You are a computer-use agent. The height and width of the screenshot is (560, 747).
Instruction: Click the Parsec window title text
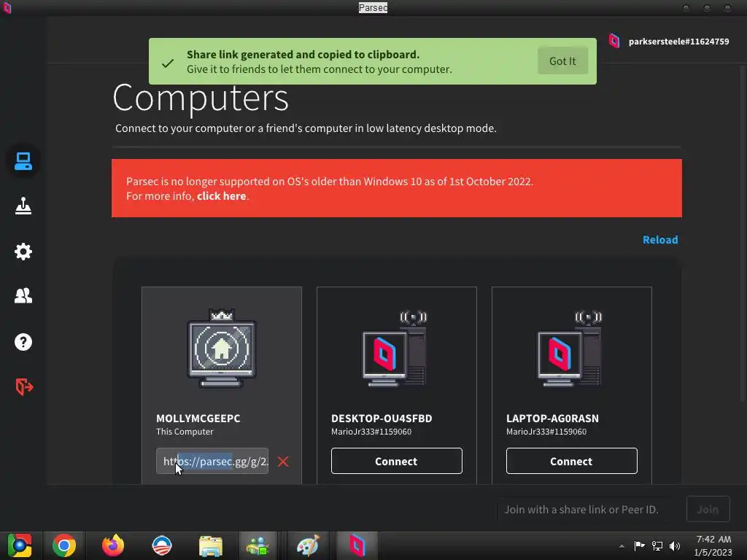tap(373, 7)
